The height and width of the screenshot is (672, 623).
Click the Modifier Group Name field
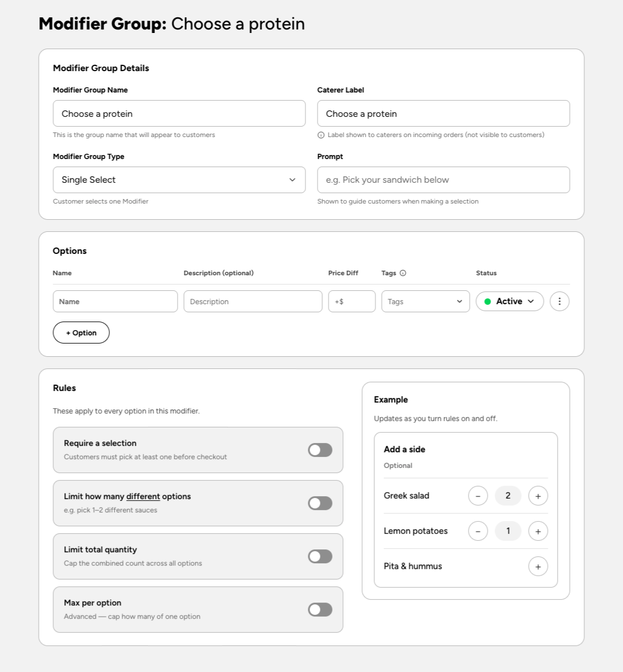[179, 113]
